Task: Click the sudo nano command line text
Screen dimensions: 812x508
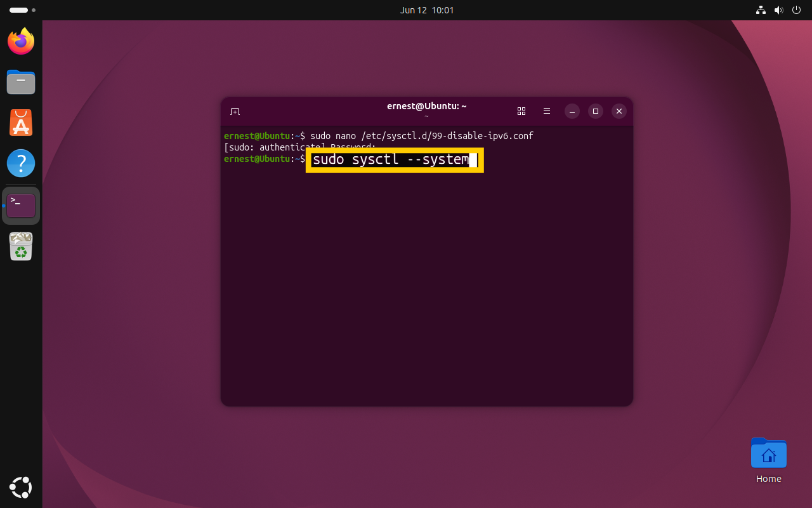Action: point(422,136)
